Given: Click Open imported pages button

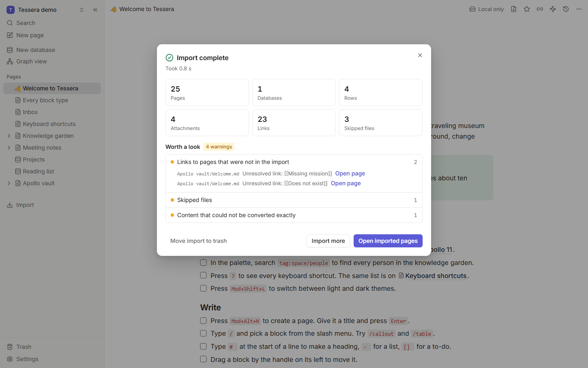Looking at the screenshot, I should 388,241.
